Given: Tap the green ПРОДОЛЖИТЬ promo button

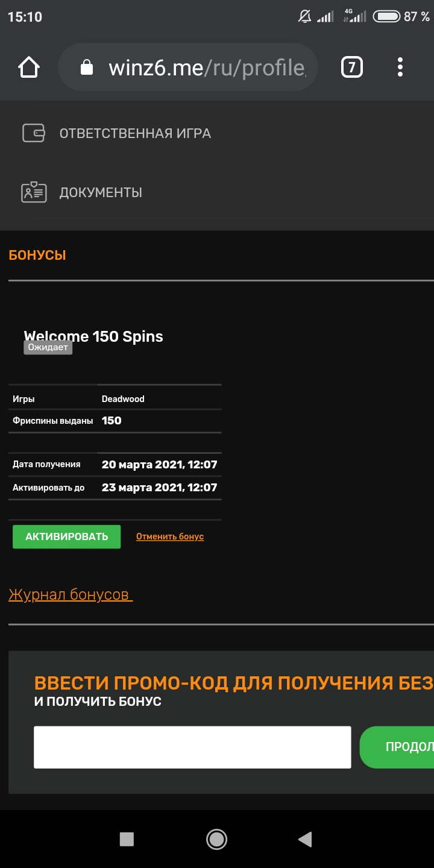Looking at the screenshot, I should [x=397, y=747].
